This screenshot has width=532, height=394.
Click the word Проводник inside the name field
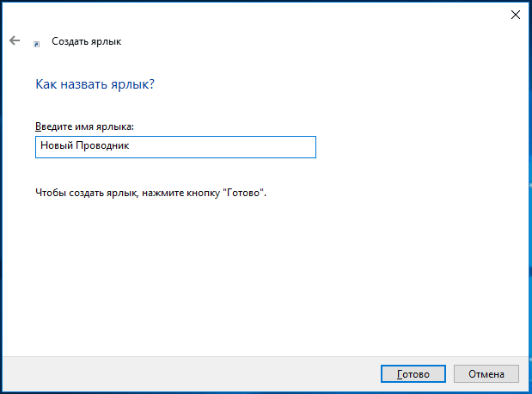[x=102, y=145]
